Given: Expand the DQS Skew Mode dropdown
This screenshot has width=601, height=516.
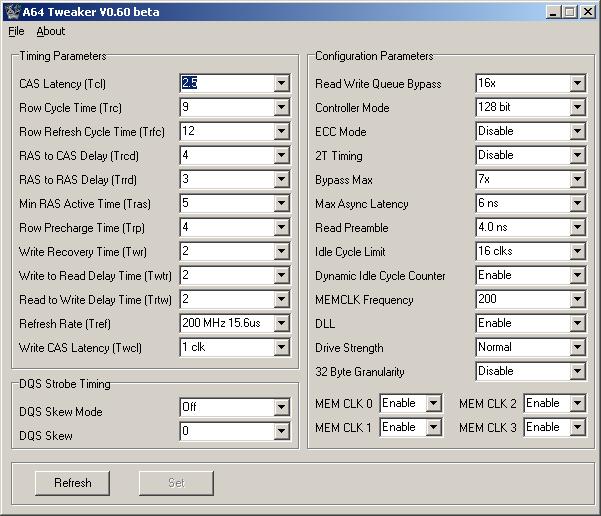Looking at the screenshot, I should point(281,407).
